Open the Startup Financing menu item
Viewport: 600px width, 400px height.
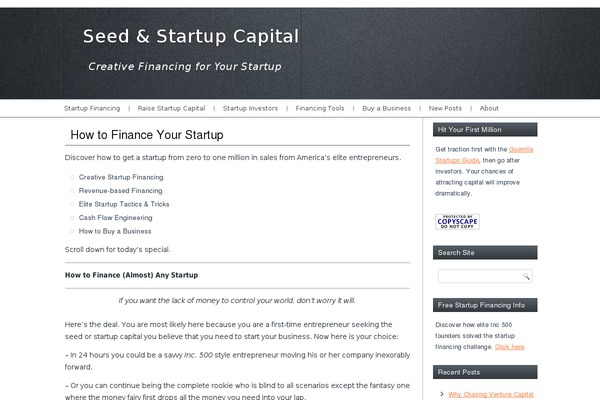coord(92,108)
